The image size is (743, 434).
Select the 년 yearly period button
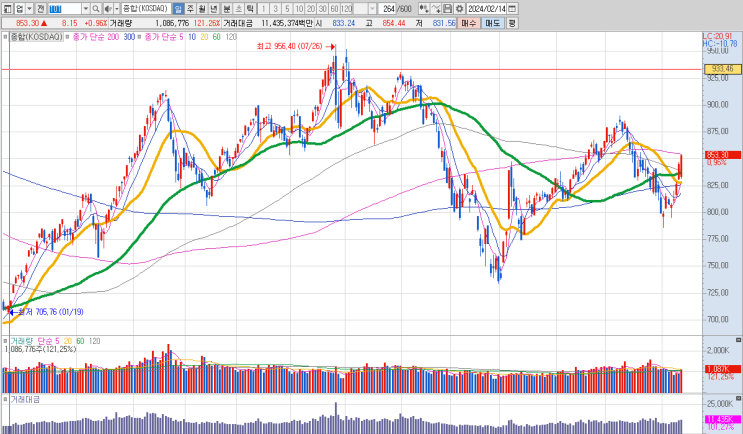tap(214, 9)
